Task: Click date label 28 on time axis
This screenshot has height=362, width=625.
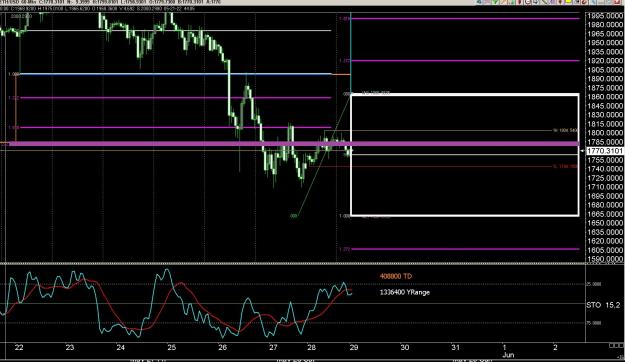Action: click(311, 347)
